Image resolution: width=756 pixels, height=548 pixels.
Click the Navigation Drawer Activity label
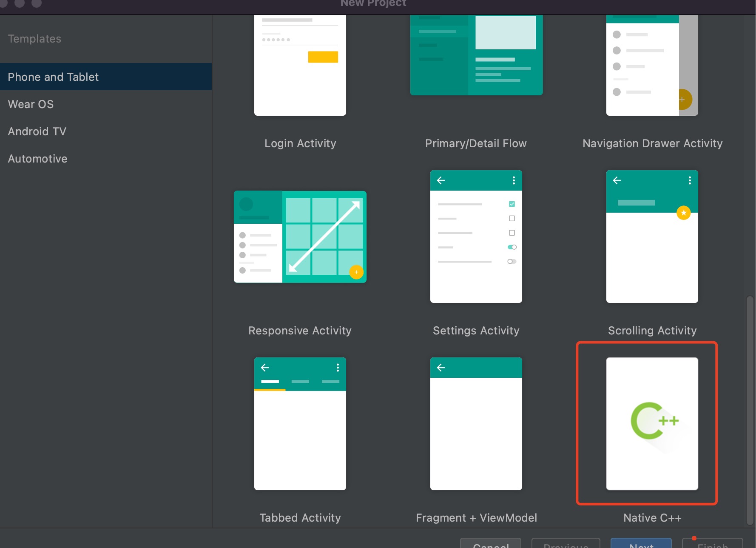(652, 143)
